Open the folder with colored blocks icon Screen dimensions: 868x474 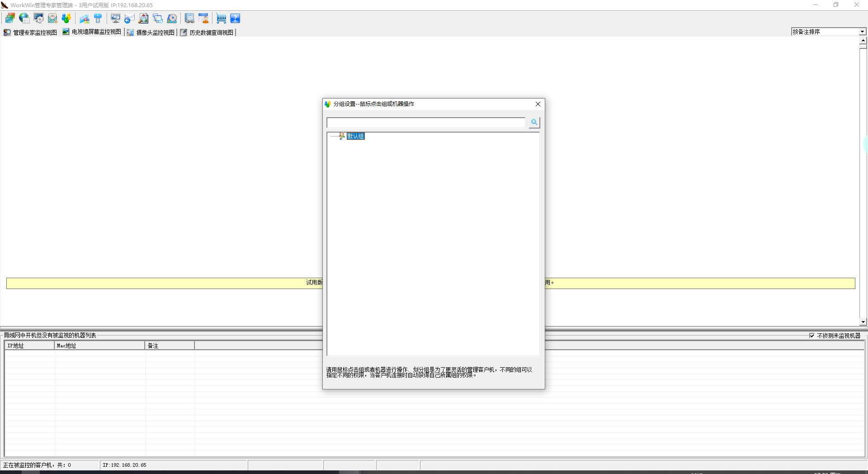coord(84,18)
